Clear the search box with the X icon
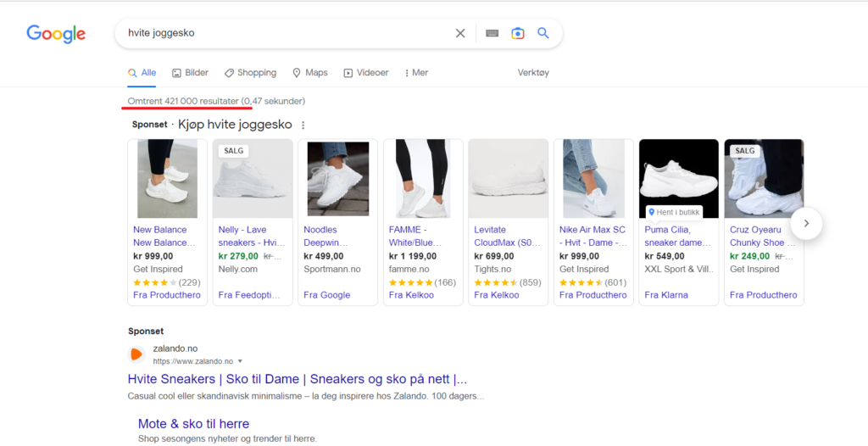This screenshot has height=446, width=868. click(460, 33)
